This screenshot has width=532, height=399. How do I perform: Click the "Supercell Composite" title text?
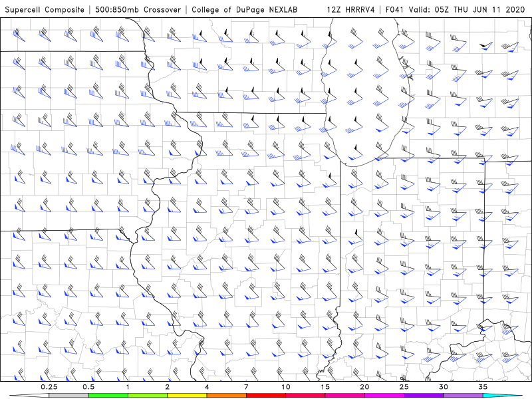click(x=45, y=10)
